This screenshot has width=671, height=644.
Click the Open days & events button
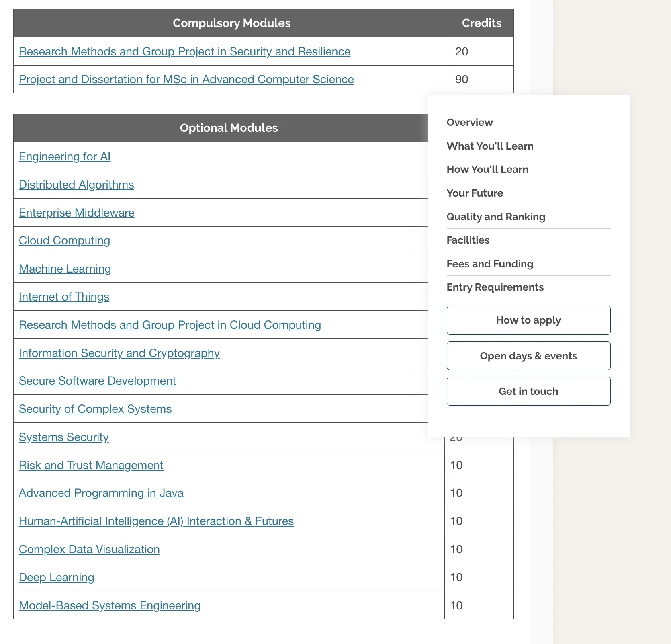click(x=528, y=356)
